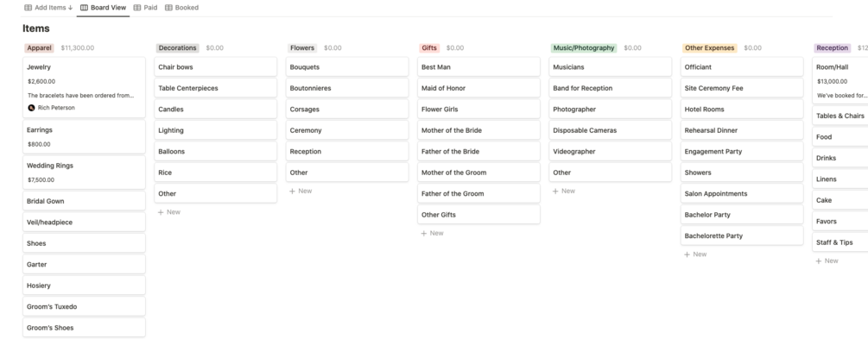Select the Apparel group label
This screenshot has width=868, height=339.
(39, 48)
